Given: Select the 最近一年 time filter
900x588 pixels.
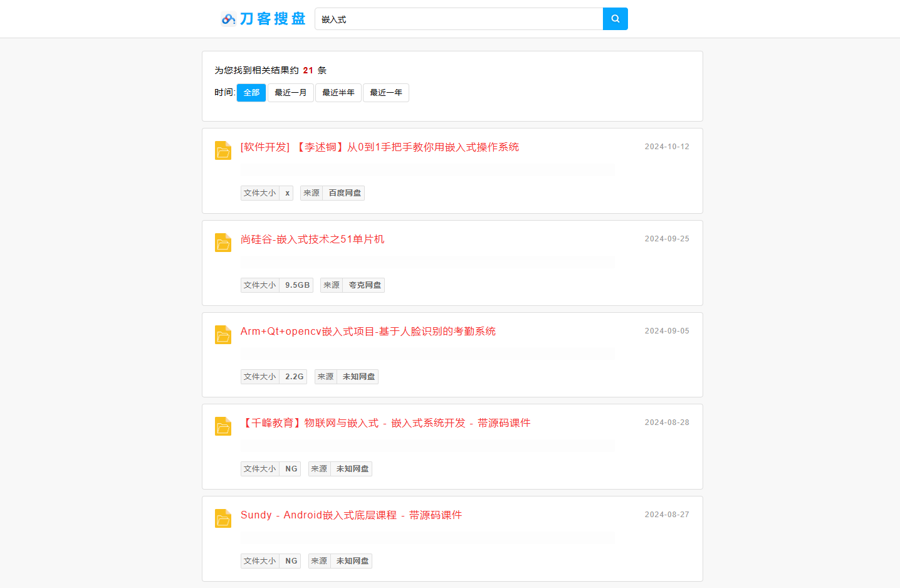Looking at the screenshot, I should (385, 92).
